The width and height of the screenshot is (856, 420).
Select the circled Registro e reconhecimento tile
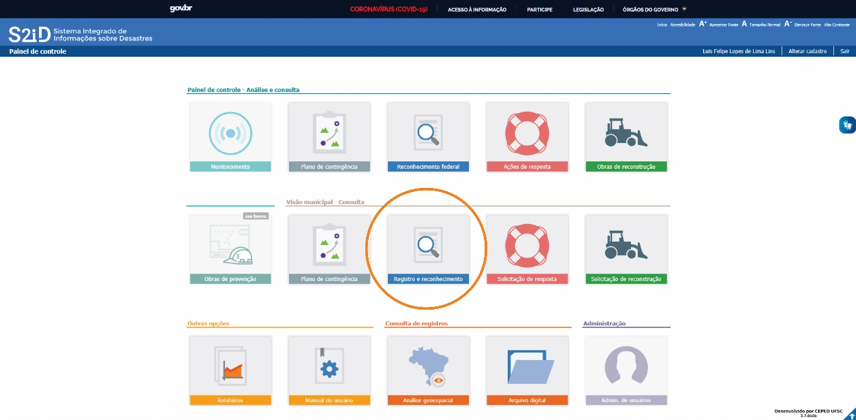pyautogui.click(x=428, y=246)
